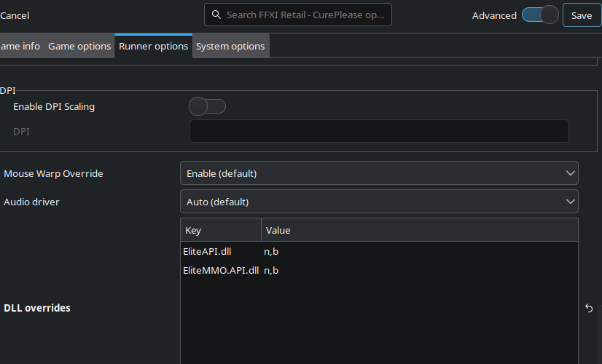
Task: Focus the Search FFXI Retail options field
Action: tap(298, 15)
